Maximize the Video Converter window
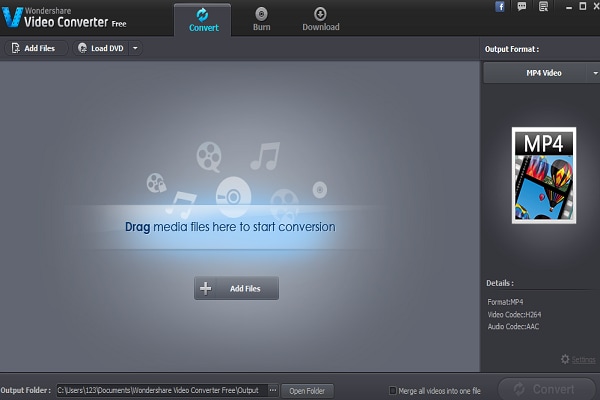 tap(583, 6)
